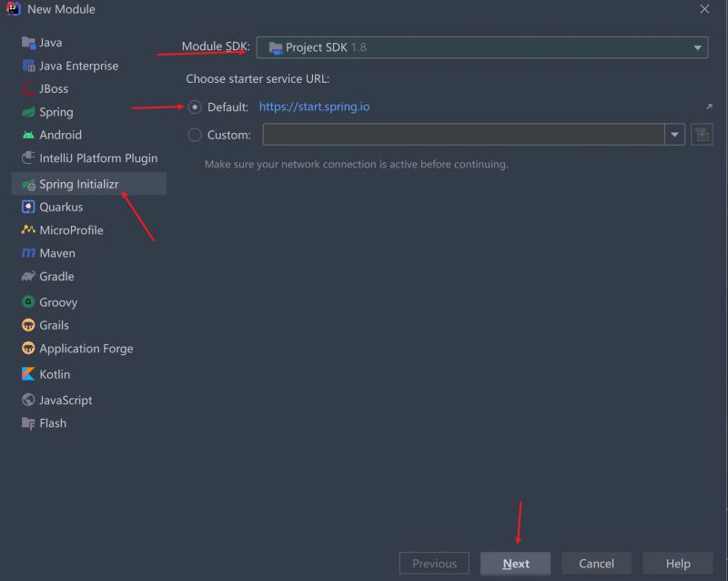Image resolution: width=728 pixels, height=581 pixels.
Task: Choose Spring Initializr from module list
Action: [78, 184]
